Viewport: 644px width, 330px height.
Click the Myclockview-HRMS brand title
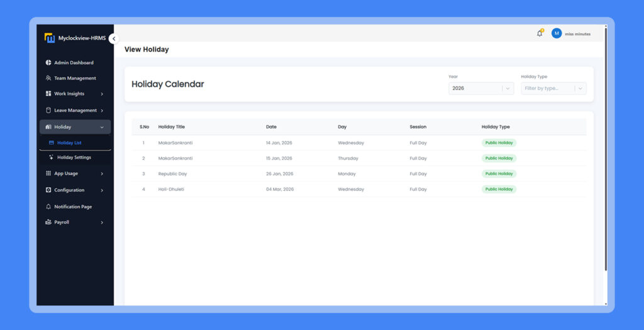pos(82,38)
